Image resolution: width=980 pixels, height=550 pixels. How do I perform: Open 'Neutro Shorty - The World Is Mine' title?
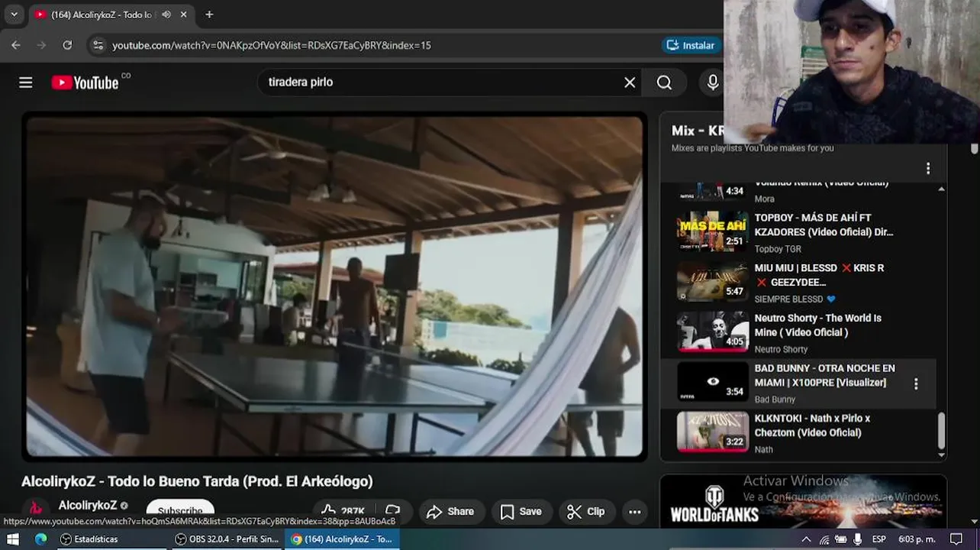coord(818,325)
